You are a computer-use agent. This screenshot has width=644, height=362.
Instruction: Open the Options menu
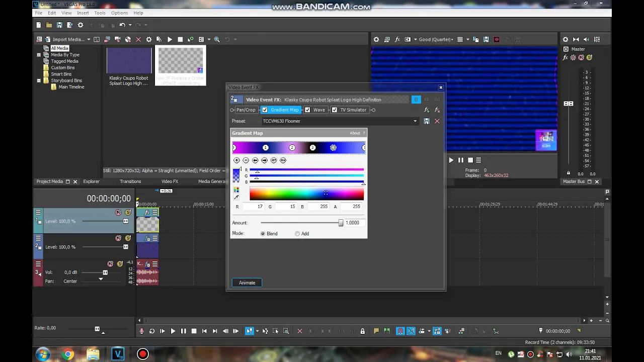pyautogui.click(x=119, y=13)
